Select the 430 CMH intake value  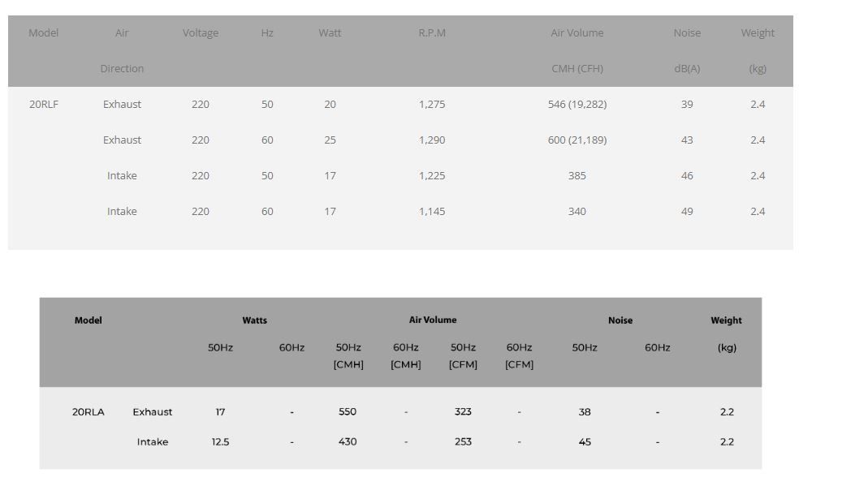(348, 441)
